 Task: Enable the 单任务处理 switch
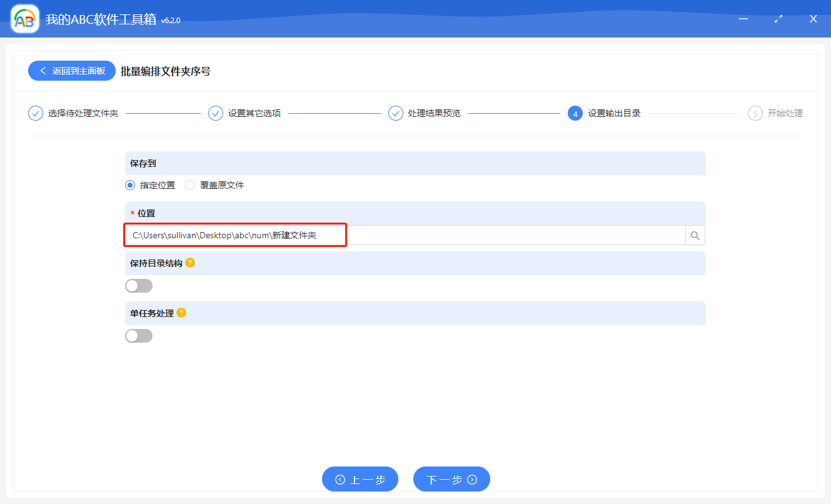138,335
